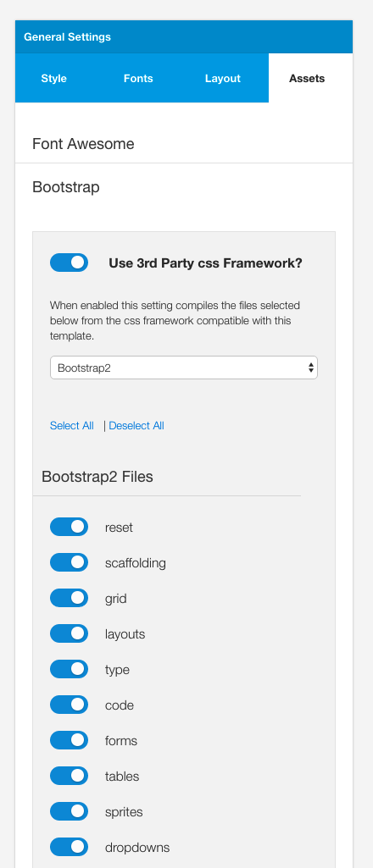Viewport: 373px width, 868px height.
Task: Select the Layout tab
Action: pyautogui.click(x=222, y=78)
